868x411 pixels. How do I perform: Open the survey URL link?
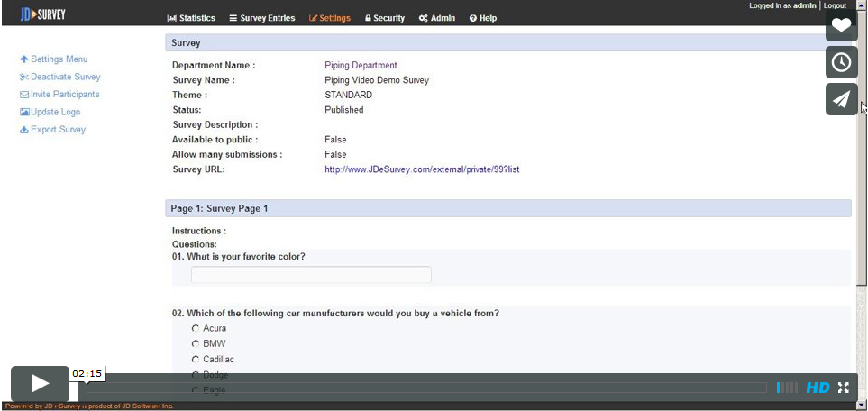(422, 169)
